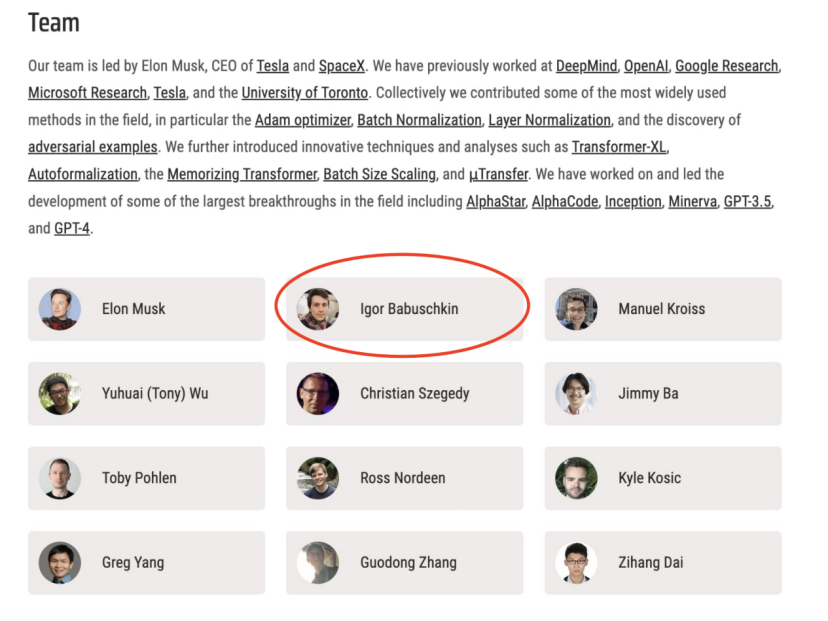828x621 pixels.
Task: Open the AlphaStar link
Action: 495,201
